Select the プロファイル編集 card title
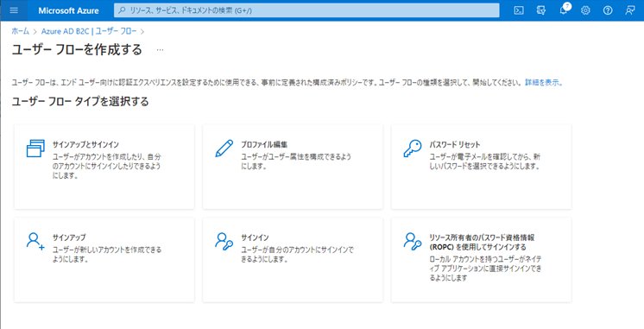Image resolution: width=644 pixels, height=329 pixels. (264, 144)
